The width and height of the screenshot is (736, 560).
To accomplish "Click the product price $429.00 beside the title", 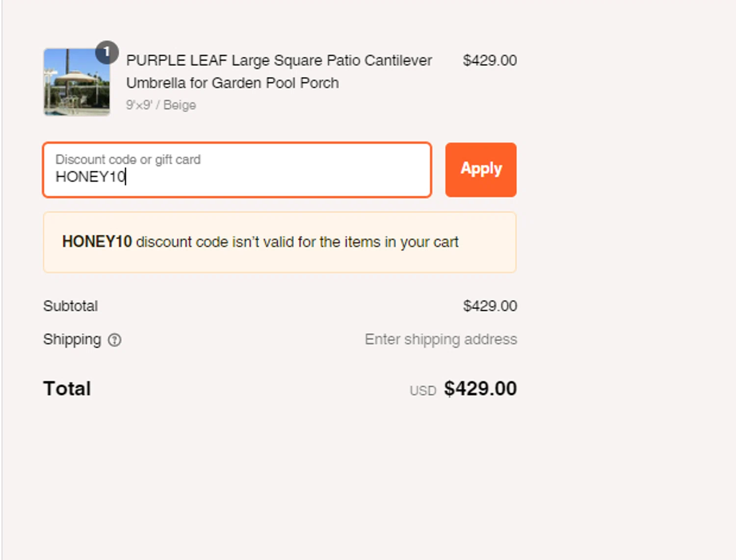I will tap(489, 61).
